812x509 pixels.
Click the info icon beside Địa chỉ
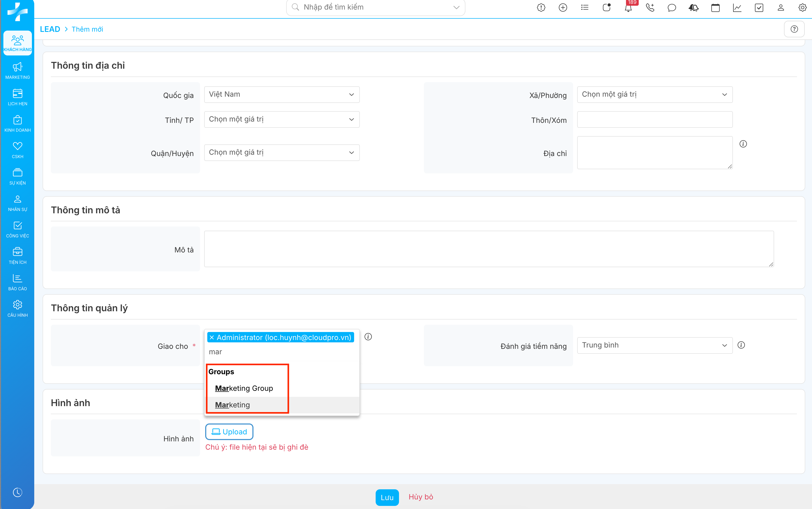pyautogui.click(x=743, y=144)
